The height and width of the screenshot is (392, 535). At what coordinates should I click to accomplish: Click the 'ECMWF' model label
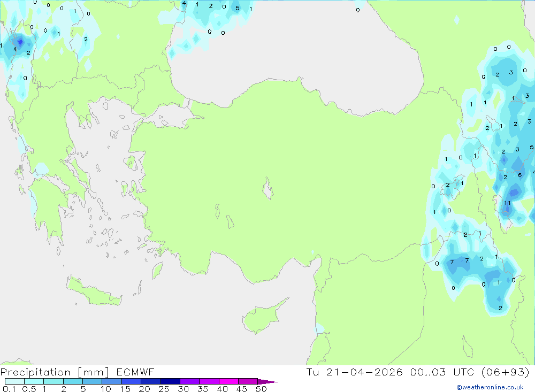tap(135, 372)
